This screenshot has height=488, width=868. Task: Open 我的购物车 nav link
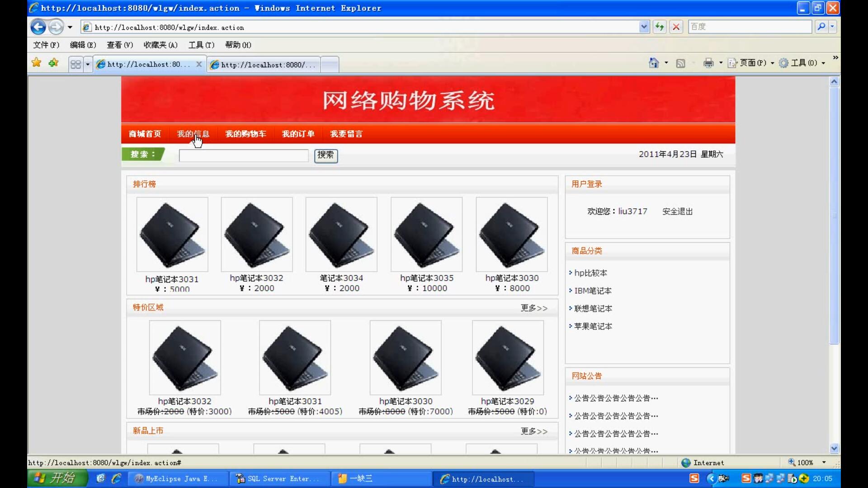[x=245, y=134]
